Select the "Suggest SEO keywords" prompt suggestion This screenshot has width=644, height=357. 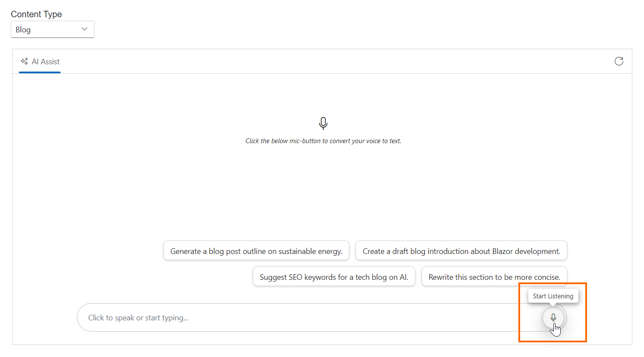334,276
